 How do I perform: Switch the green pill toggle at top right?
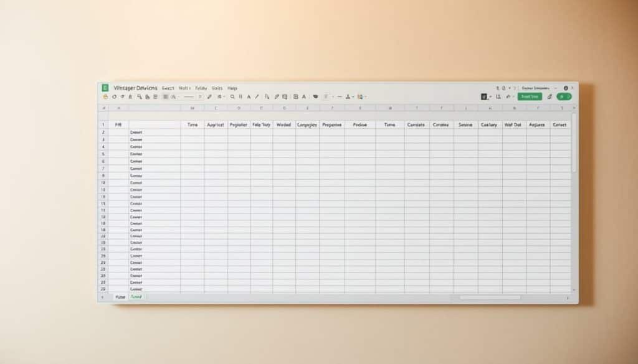[564, 96]
